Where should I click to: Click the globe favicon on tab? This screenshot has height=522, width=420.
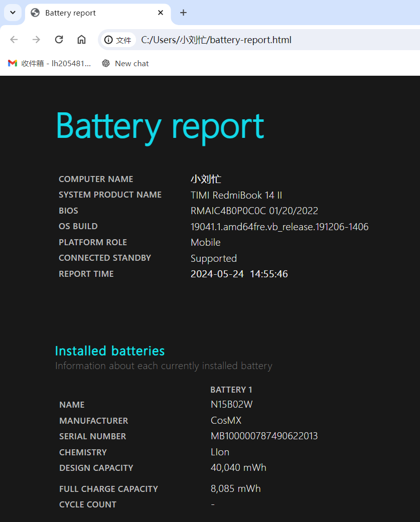point(35,13)
